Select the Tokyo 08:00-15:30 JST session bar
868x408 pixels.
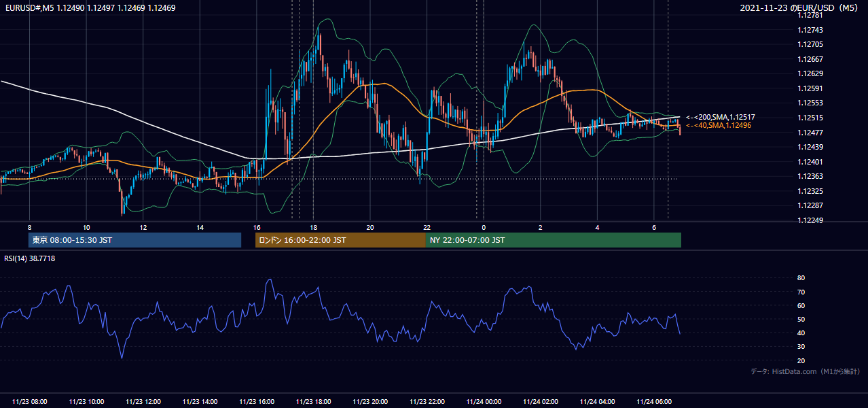click(x=134, y=240)
